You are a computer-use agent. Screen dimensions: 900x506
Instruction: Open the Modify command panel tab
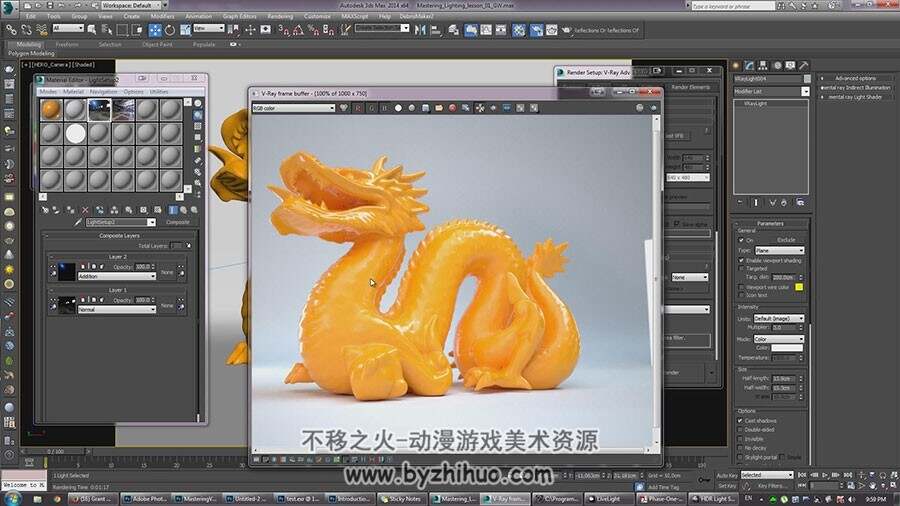tap(750, 65)
